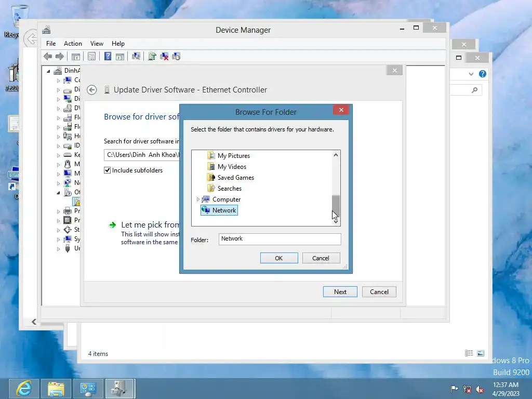Click the blue help icon in background Explorer window
The width and height of the screenshot is (532, 399).
pos(483,74)
